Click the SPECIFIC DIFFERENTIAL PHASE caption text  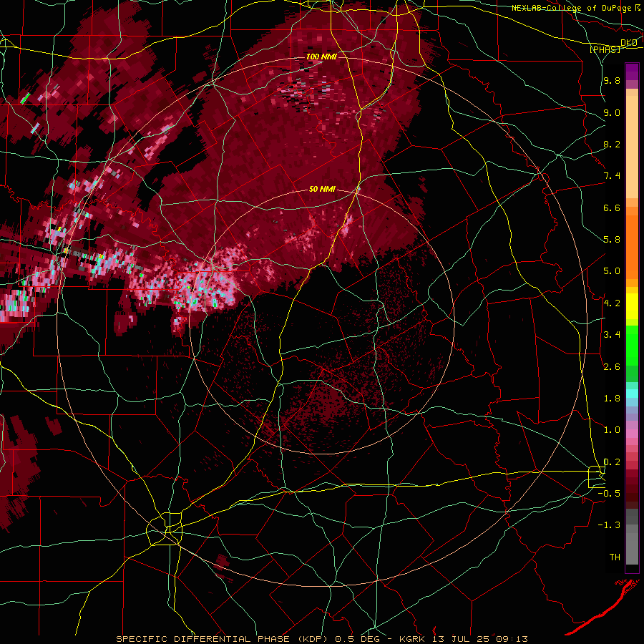tap(203, 639)
